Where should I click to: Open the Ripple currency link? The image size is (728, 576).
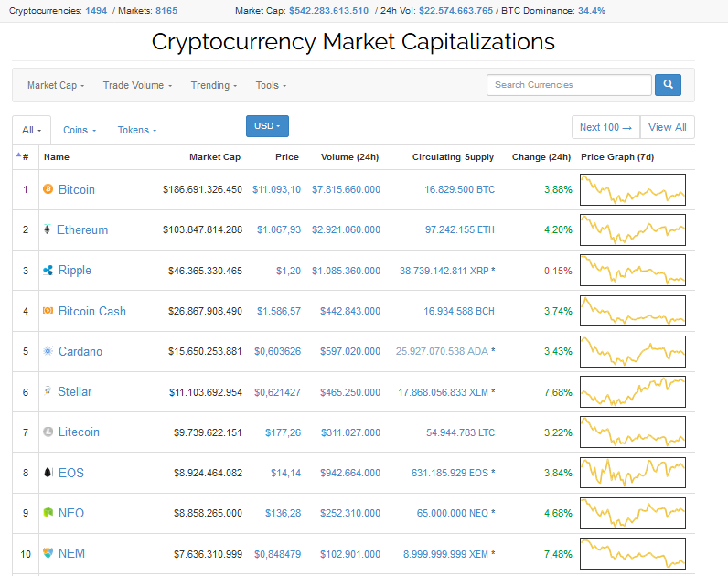(75, 270)
